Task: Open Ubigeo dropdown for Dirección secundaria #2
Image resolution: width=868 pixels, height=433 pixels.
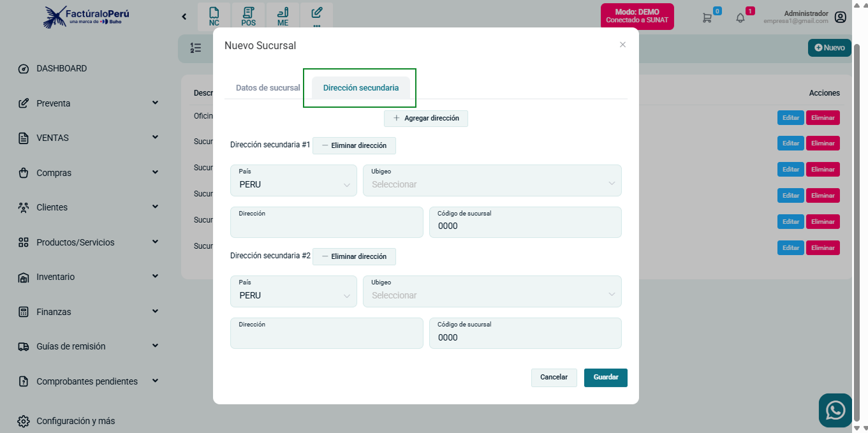Action: point(492,295)
